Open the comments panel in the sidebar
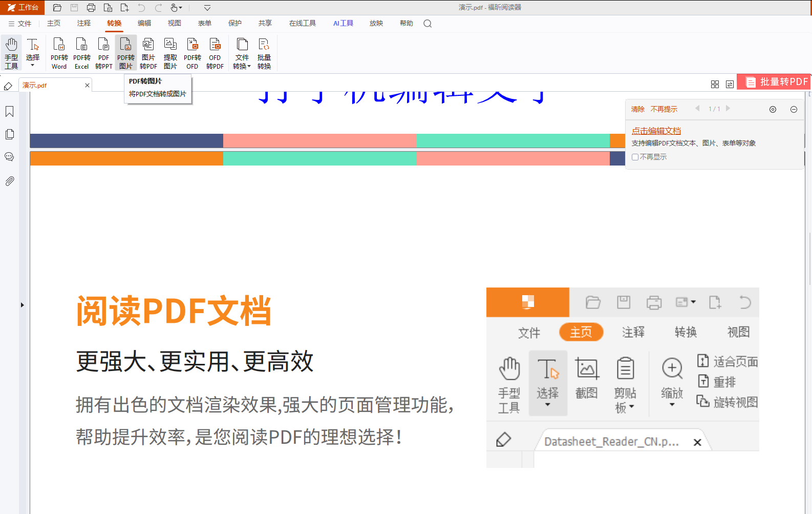Image resolution: width=812 pixels, height=514 pixels. [9, 157]
